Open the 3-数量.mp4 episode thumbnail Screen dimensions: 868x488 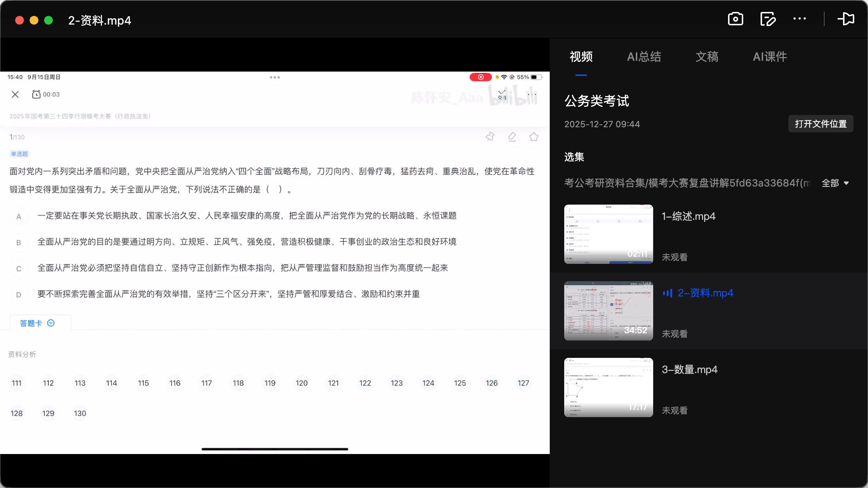608,387
